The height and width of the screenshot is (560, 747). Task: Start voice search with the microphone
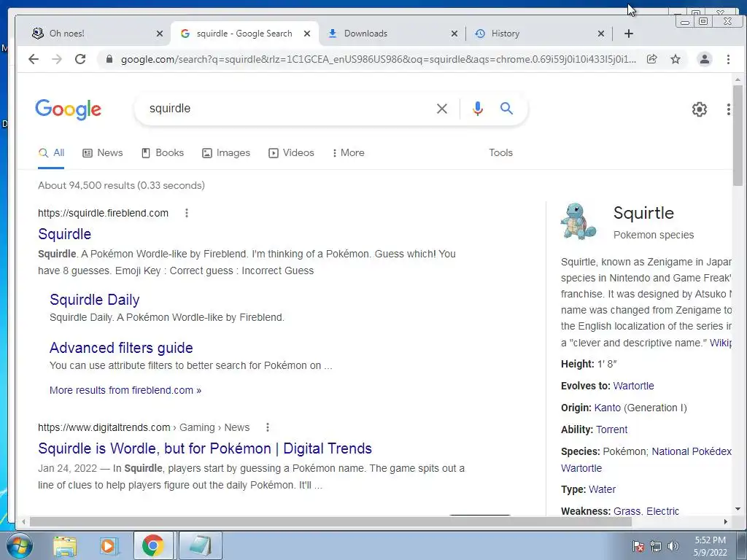[477, 109]
